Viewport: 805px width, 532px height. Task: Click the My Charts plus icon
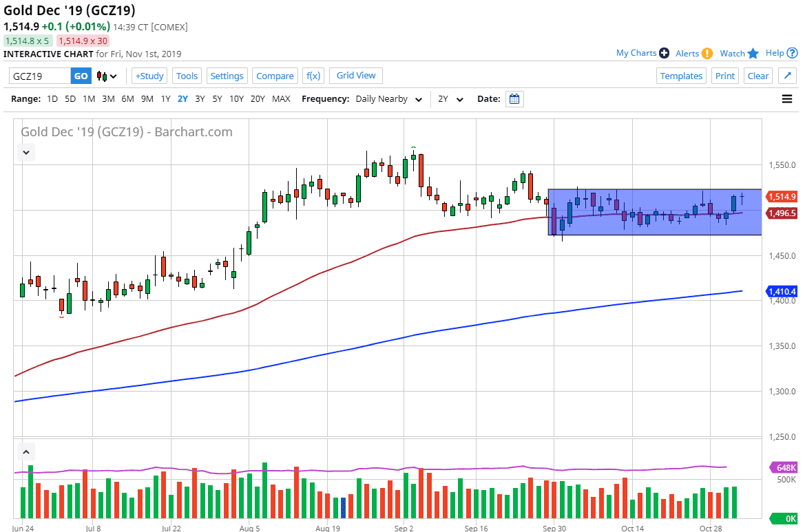point(663,52)
